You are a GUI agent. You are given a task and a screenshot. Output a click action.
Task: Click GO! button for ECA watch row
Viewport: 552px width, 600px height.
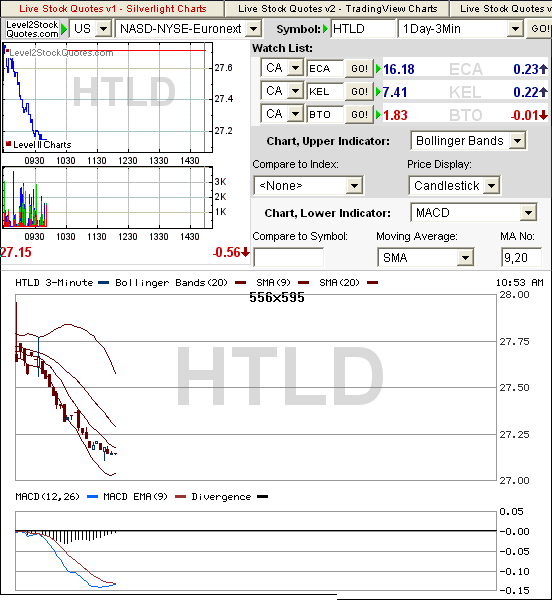tap(359, 68)
